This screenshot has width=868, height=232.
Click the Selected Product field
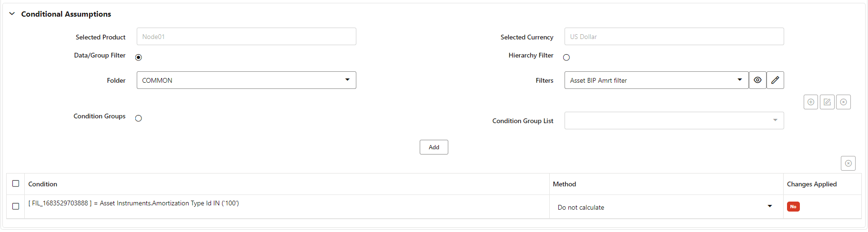[x=246, y=37]
